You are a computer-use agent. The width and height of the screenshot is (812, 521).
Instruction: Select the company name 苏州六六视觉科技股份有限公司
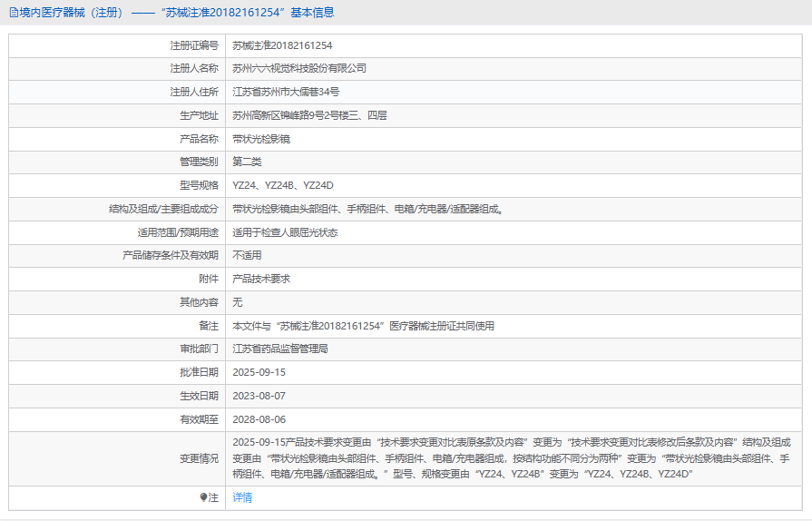299,68
